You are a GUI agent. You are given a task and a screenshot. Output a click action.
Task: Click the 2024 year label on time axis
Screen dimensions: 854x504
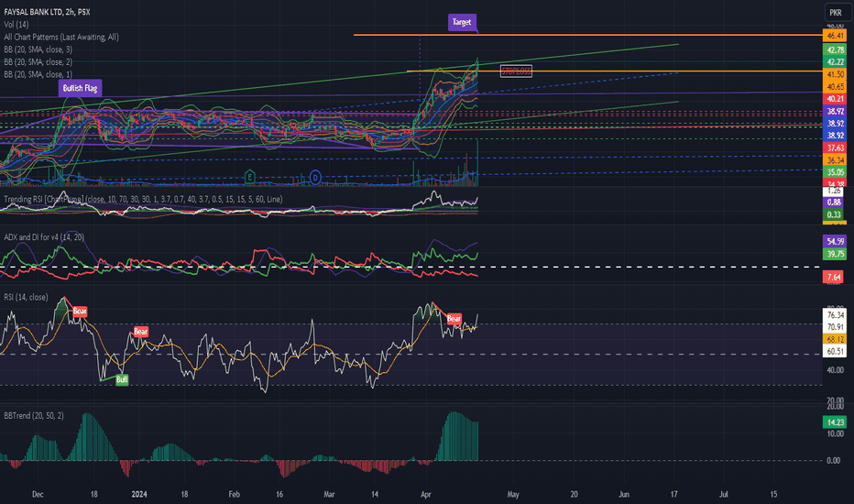pos(139,495)
